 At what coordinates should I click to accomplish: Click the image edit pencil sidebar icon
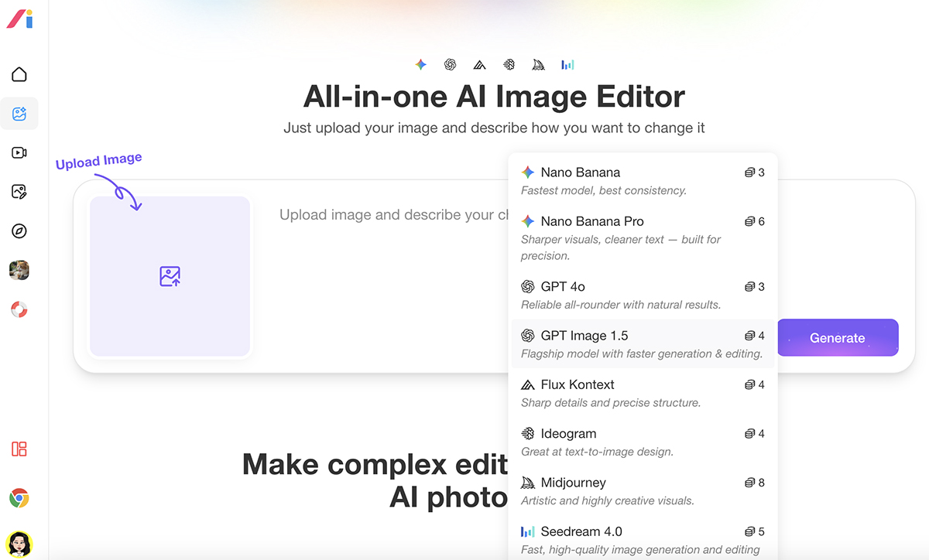coord(19,192)
